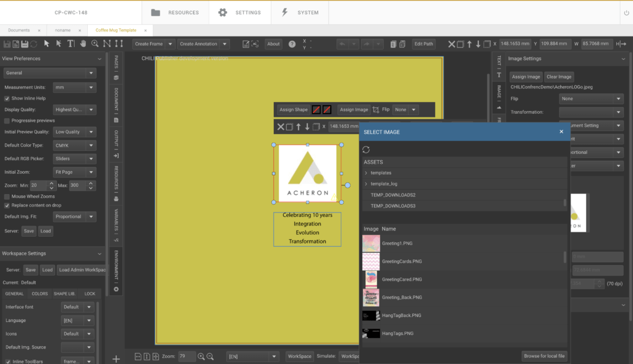Click the Zoom value field showing 79
The image size is (633, 364).
pyautogui.click(x=187, y=357)
